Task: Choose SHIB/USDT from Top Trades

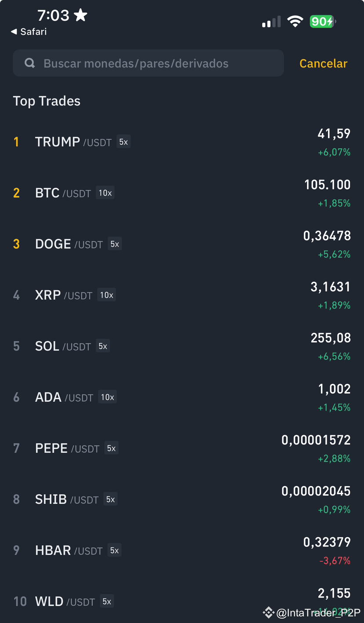Action: (x=182, y=499)
